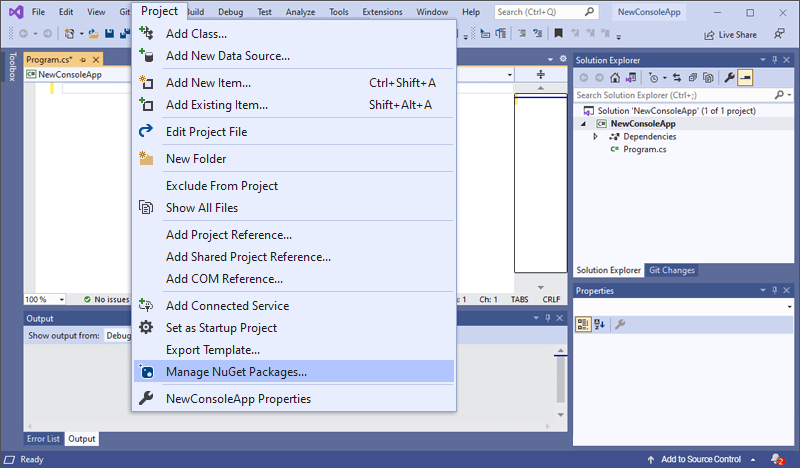Viewport: 800px width, 468px height.
Task: Toggle auto-hide pin on Output panel
Action: tap(547, 317)
